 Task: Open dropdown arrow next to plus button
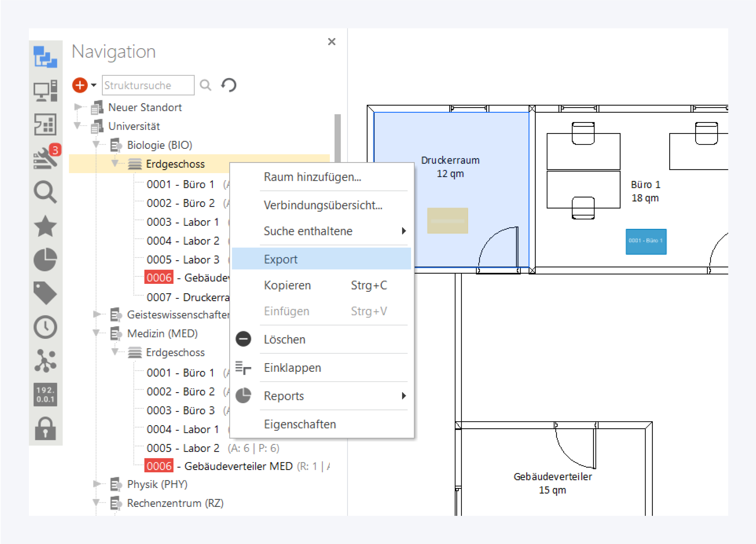click(94, 85)
